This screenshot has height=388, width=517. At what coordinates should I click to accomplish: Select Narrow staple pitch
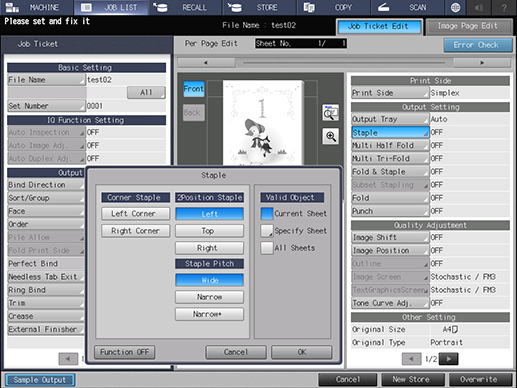209,297
